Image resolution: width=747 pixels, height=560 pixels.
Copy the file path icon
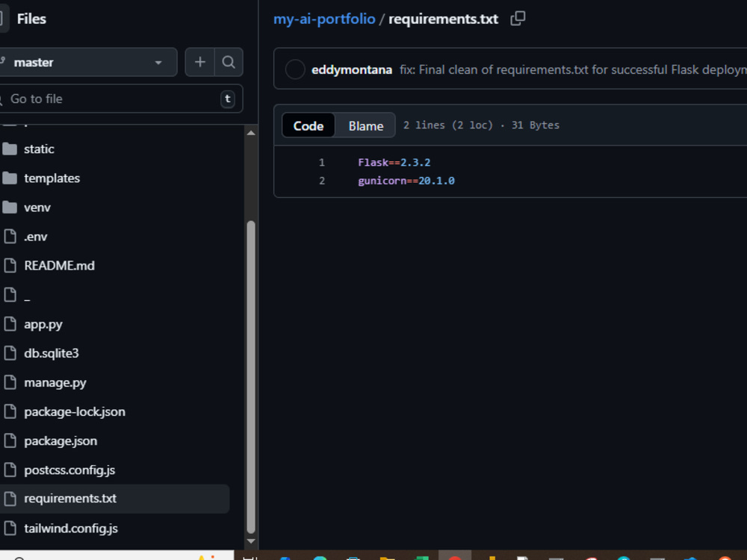coord(518,19)
